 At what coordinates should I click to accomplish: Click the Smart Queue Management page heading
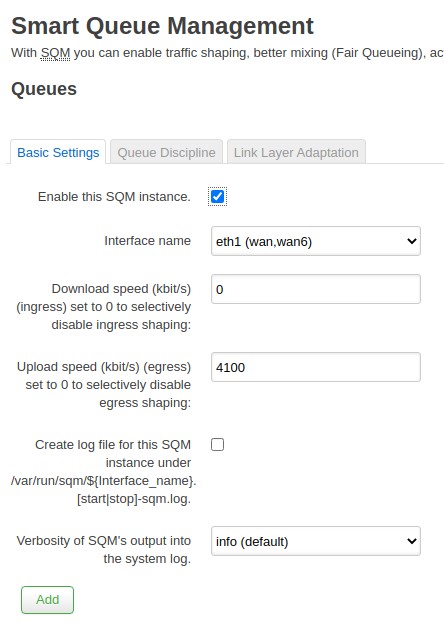162,26
